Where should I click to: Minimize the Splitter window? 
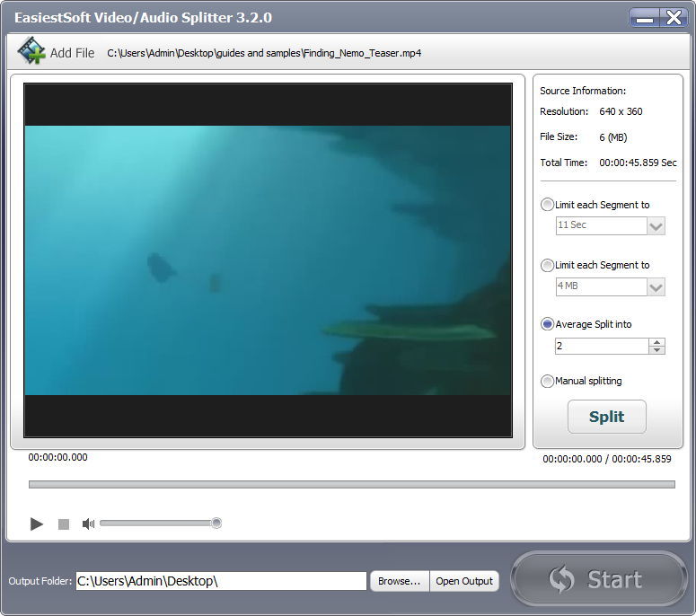[644, 18]
